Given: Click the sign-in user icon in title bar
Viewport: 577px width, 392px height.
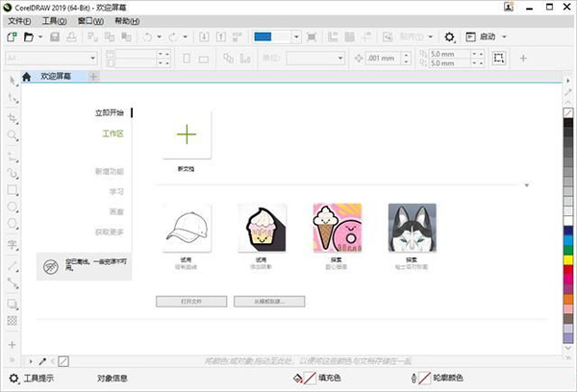Looking at the screenshot, I should 509,7.
